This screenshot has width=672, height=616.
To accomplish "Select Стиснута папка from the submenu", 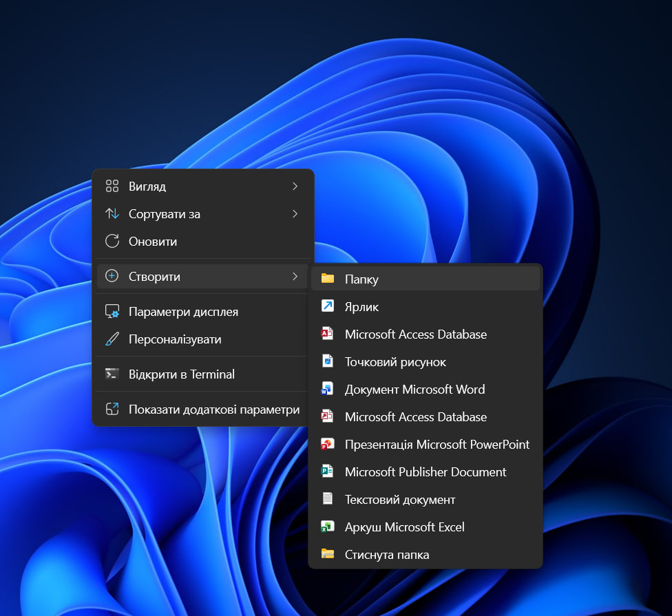I will [x=425, y=554].
